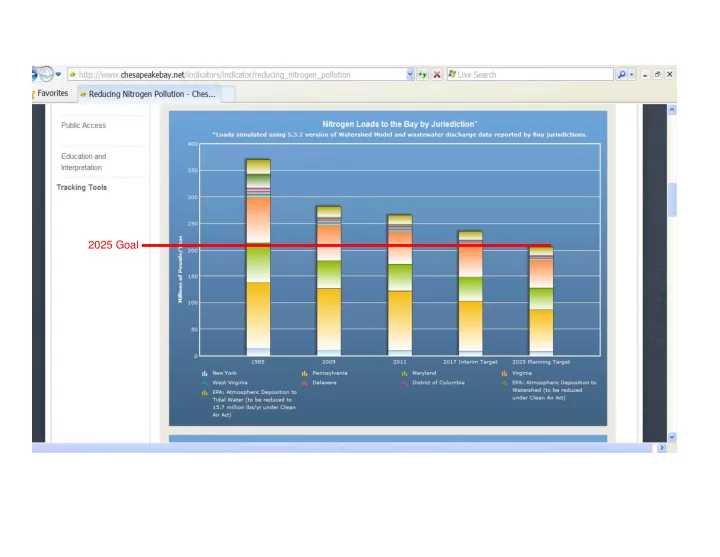This screenshot has height=557, width=720.
Task: Select the Pennsylvania legend label
Action: [330, 373]
